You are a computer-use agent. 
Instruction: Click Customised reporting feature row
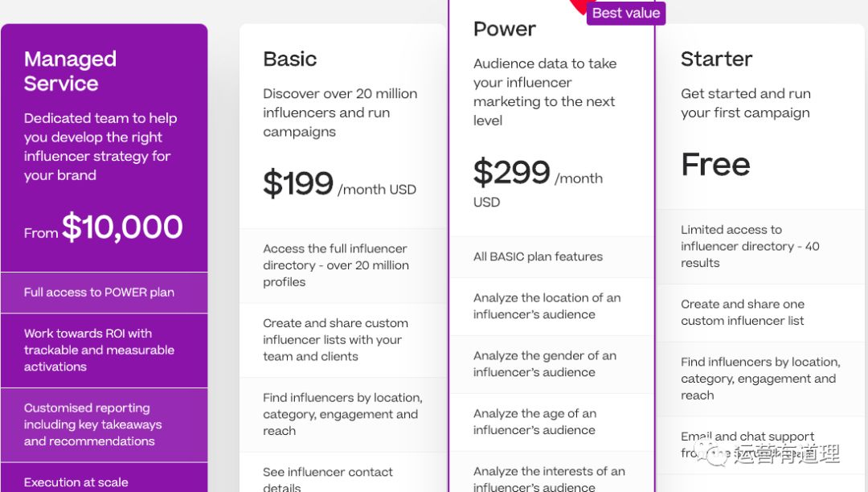[104, 424]
